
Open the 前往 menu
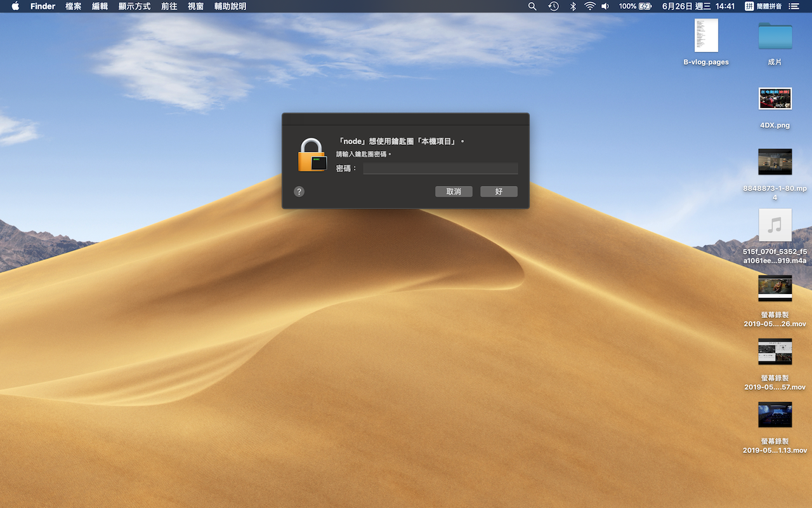(x=169, y=6)
